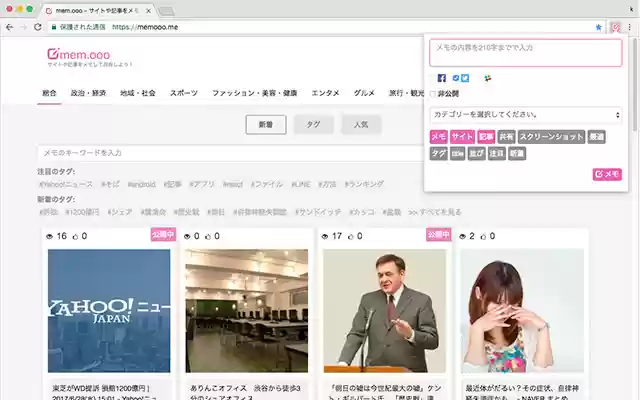Image resolution: width=640 pixels, height=400 pixels.
Task: Click the mem.ooo site logo
Action: coord(78,54)
